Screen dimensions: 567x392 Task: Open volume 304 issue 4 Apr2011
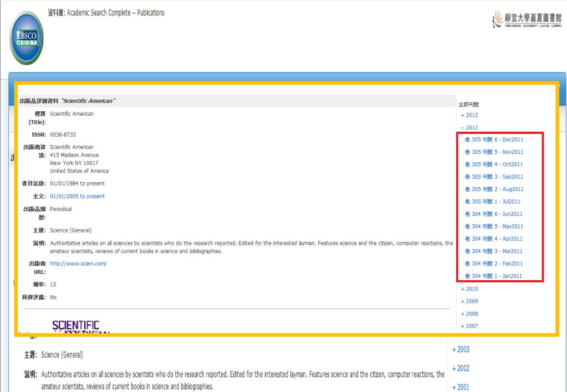494,239
